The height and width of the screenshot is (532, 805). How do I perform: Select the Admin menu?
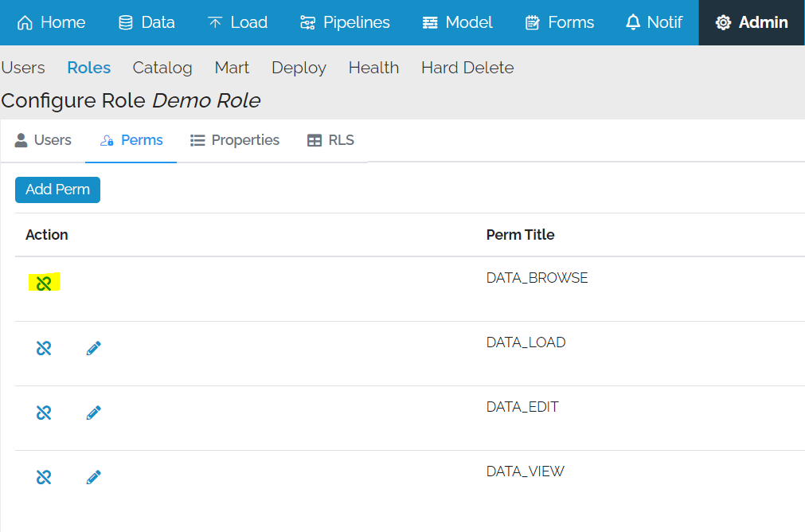pyautogui.click(x=752, y=22)
